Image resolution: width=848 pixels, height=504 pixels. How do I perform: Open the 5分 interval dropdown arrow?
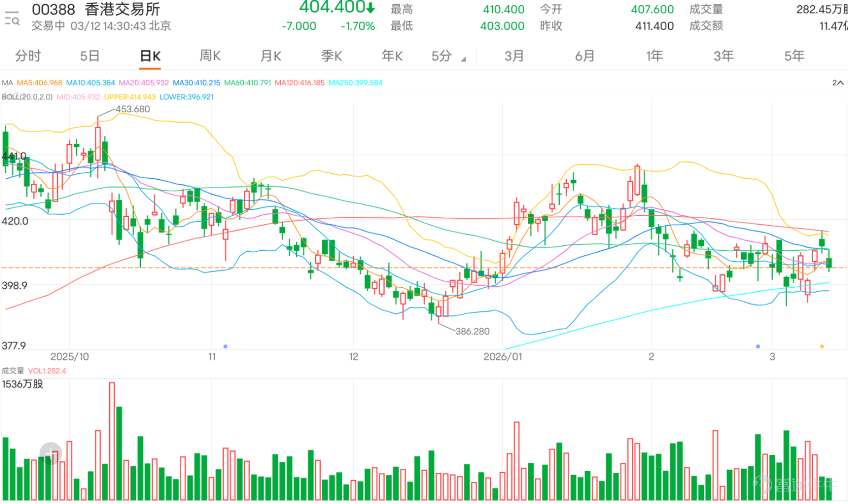coord(463,59)
